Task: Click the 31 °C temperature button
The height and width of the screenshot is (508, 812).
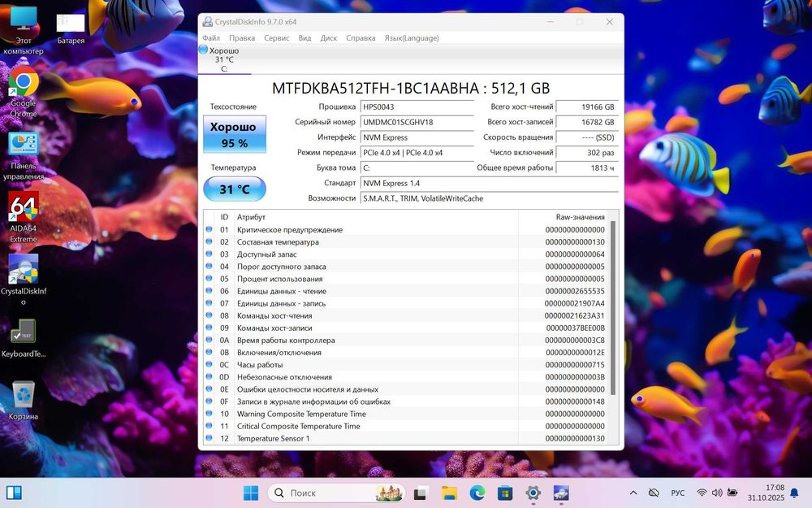Action: tap(235, 189)
